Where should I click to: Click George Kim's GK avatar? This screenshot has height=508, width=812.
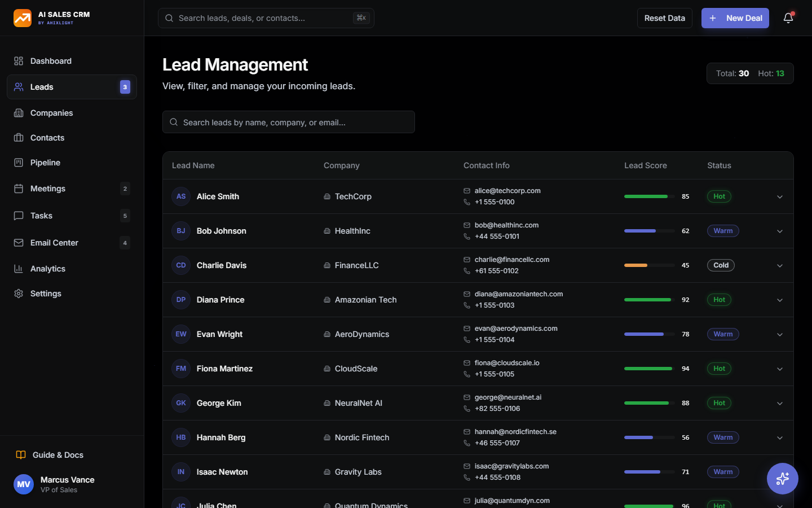181,403
